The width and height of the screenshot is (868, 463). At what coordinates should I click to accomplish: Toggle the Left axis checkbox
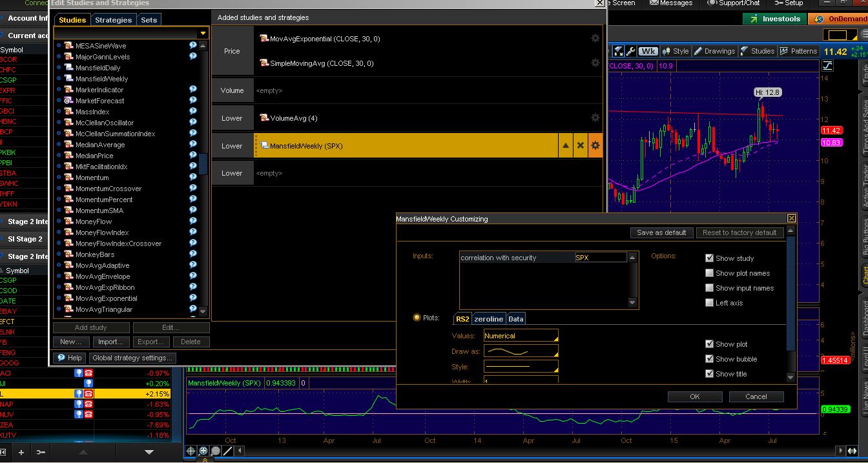click(x=710, y=303)
